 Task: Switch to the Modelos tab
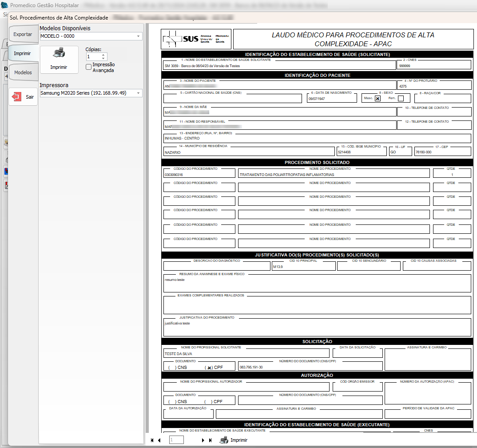coord(23,72)
